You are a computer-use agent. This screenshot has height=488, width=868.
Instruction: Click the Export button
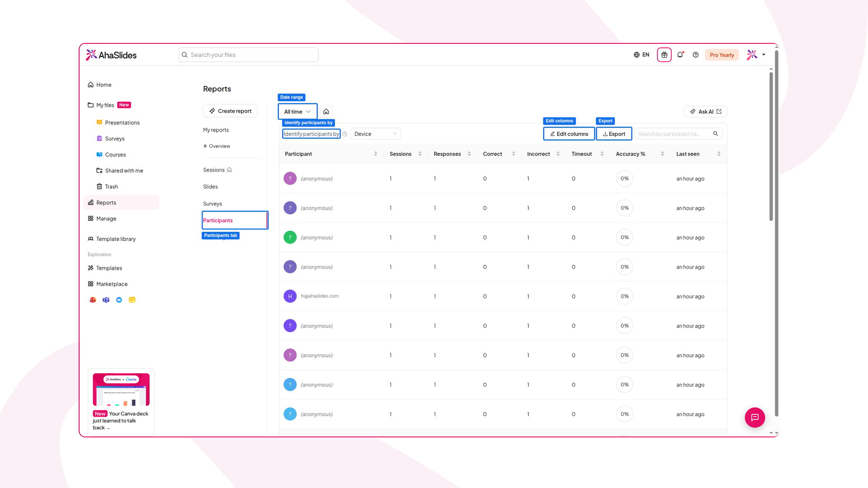614,134
